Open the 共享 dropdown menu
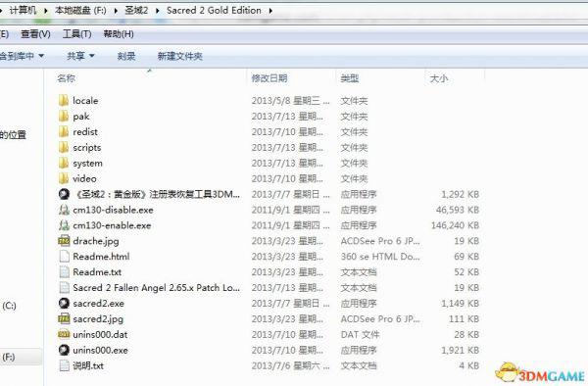This screenshot has width=588, height=386. coord(80,56)
